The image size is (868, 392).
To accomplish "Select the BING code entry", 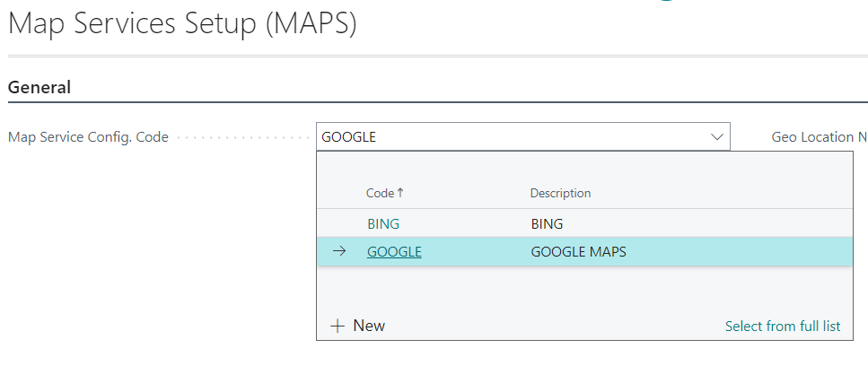I will [x=383, y=224].
